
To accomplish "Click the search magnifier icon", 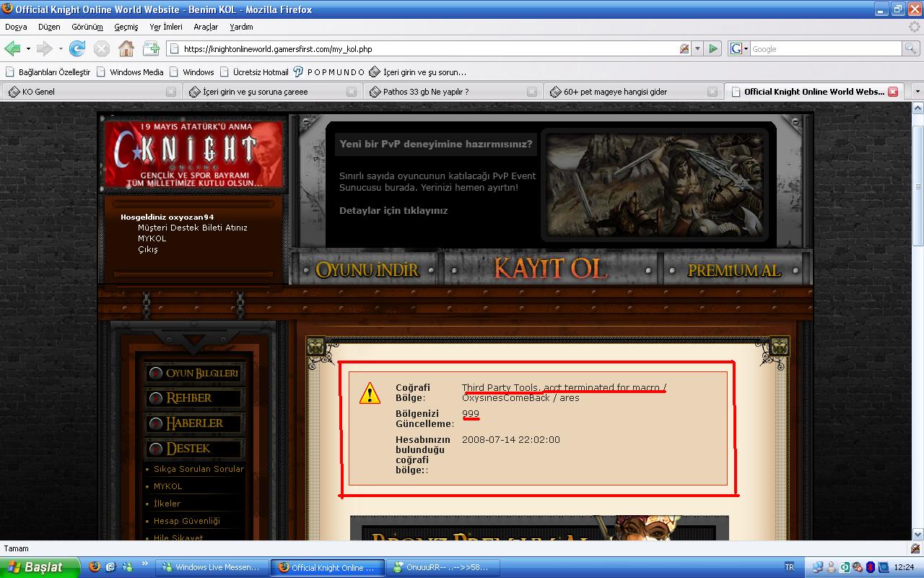I will click(912, 48).
